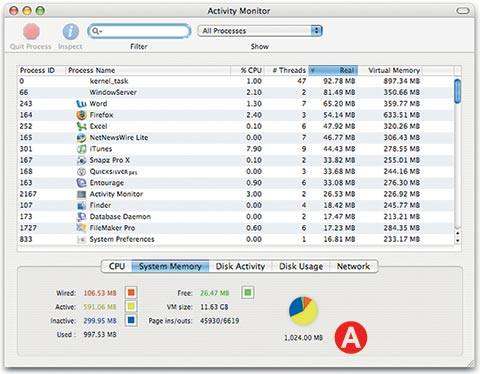Select the iTunes process name
Image resolution: width=480 pixels, height=374 pixels.
pos(101,149)
